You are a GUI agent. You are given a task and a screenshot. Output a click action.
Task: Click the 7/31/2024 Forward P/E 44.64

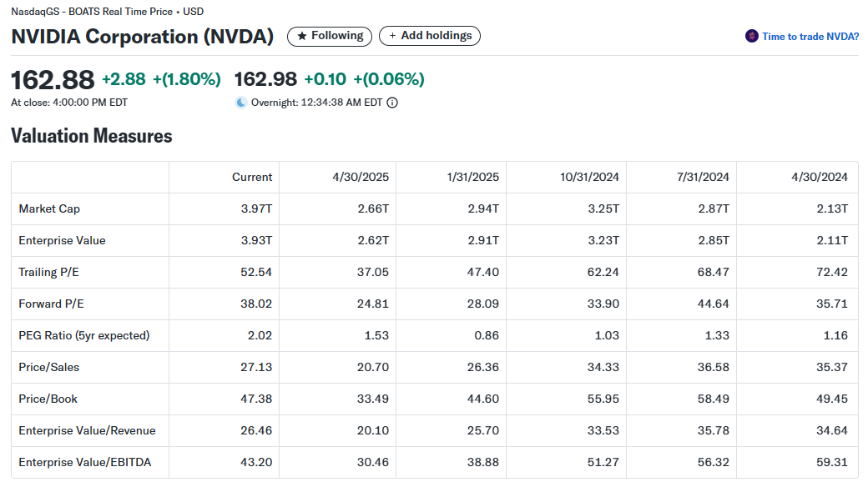[x=714, y=304]
